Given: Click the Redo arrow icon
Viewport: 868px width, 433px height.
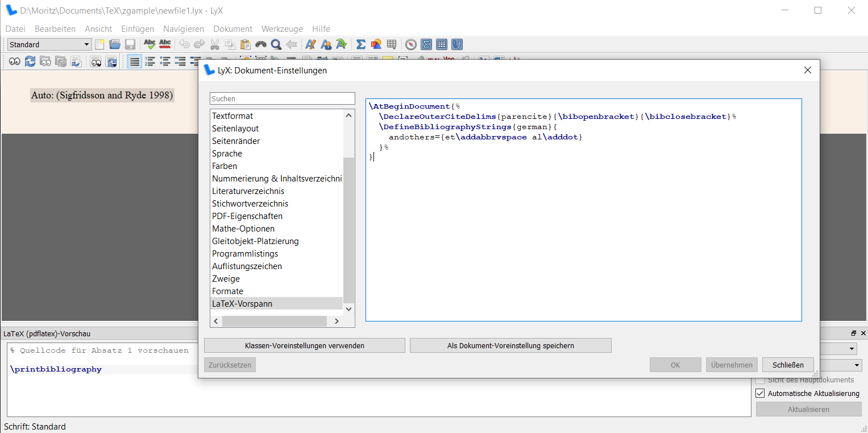Looking at the screenshot, I should [x=200, y=44].
